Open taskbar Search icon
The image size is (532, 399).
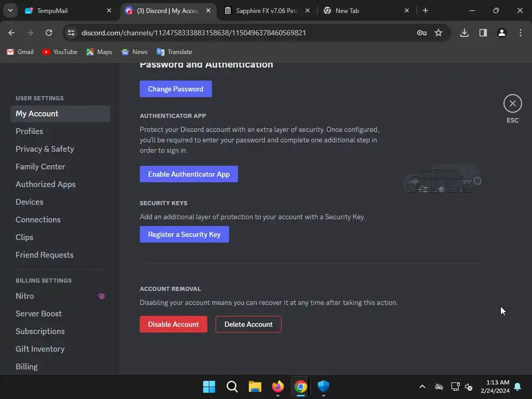point(232,387)
